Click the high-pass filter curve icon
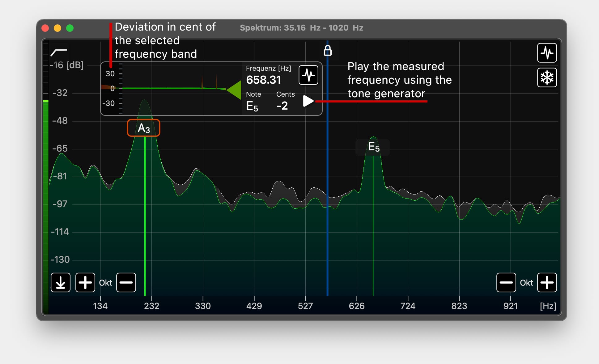This screenshot has width=599, height=364. click(59, 52)
